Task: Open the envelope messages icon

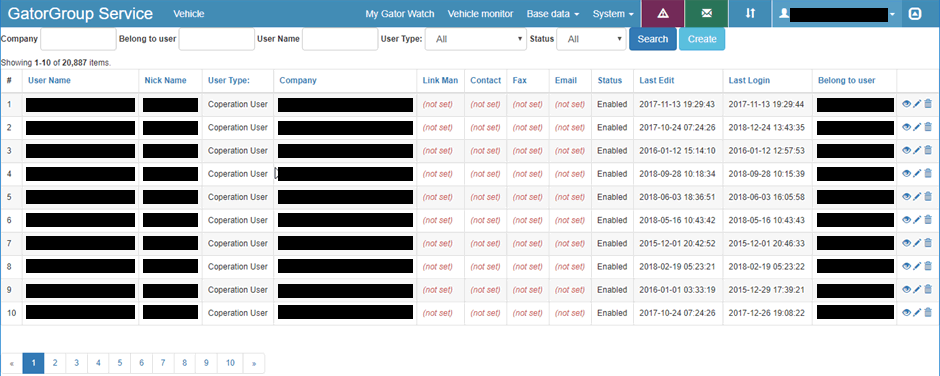Action: coord(707,14)
